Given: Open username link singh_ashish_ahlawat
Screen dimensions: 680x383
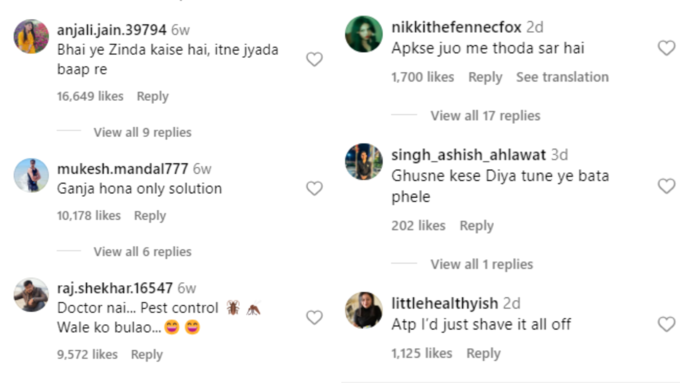Looking at the screenshot, I should click(x=468, y=155).
